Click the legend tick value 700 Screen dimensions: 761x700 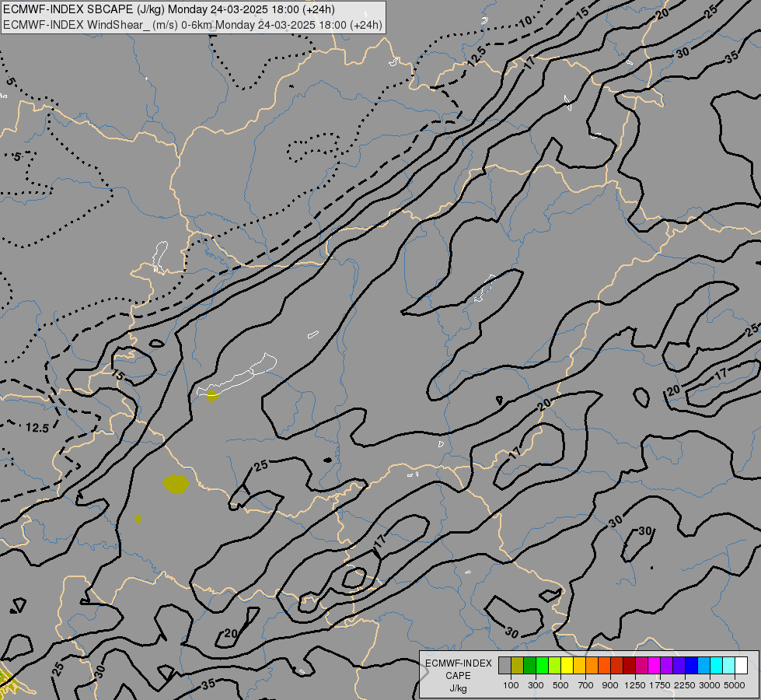(586, 685)
